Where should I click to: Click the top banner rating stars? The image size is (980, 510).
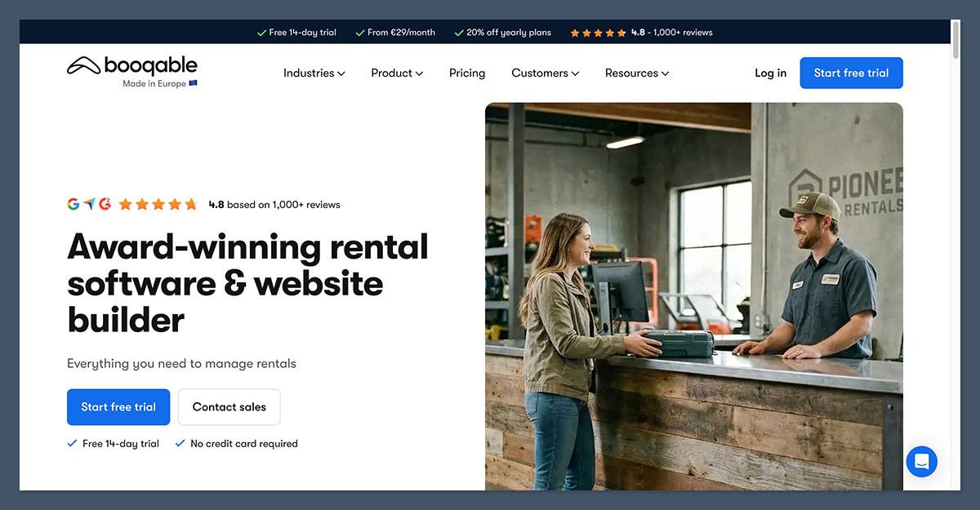point(598,33)
